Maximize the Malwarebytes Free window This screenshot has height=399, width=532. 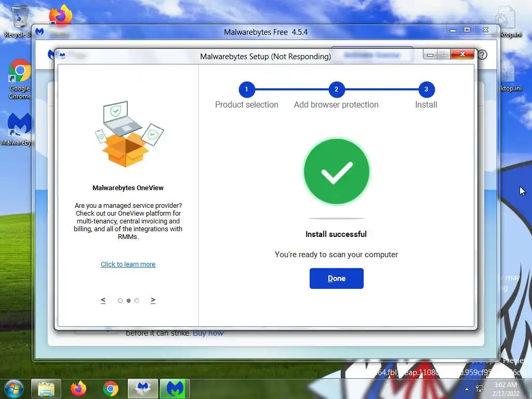tap(467, 30)
